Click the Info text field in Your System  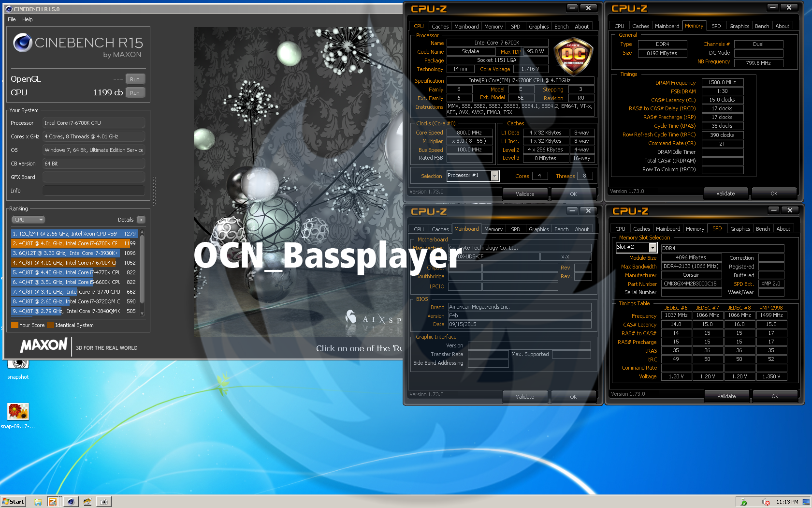tap(93, 191)
